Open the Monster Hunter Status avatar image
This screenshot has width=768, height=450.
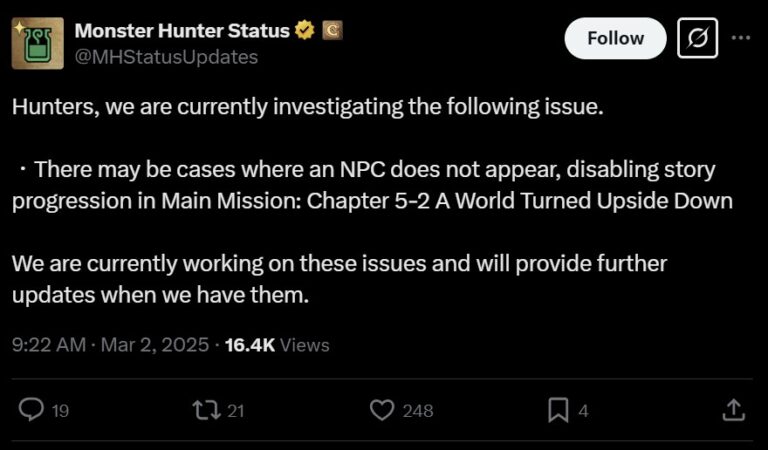coord(38,43)
